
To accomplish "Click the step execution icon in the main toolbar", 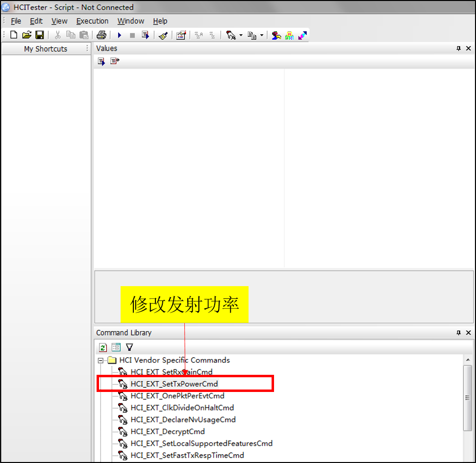I will [146, 35].
